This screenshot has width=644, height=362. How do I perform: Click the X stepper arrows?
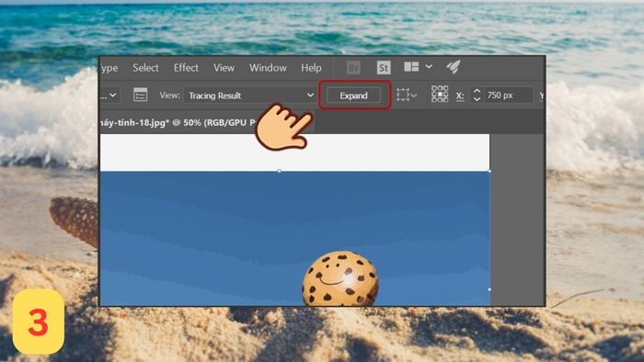(477, 96)
